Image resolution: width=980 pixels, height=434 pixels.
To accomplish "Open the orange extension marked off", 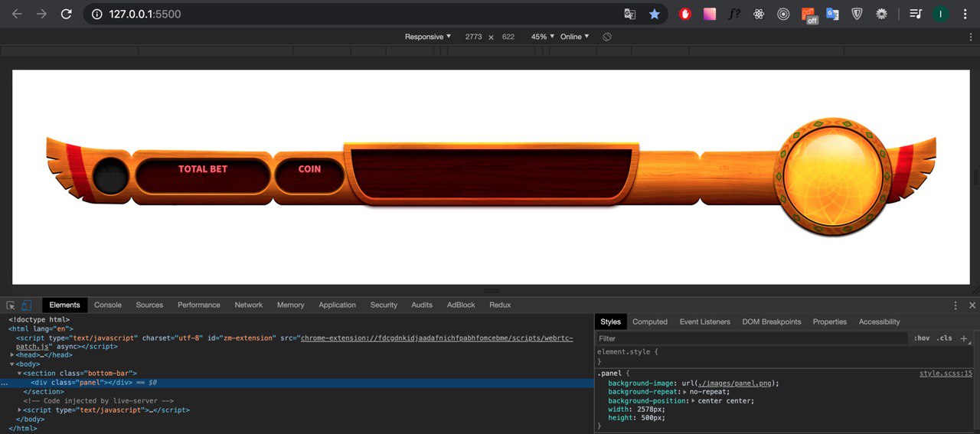I will point(808,15).
